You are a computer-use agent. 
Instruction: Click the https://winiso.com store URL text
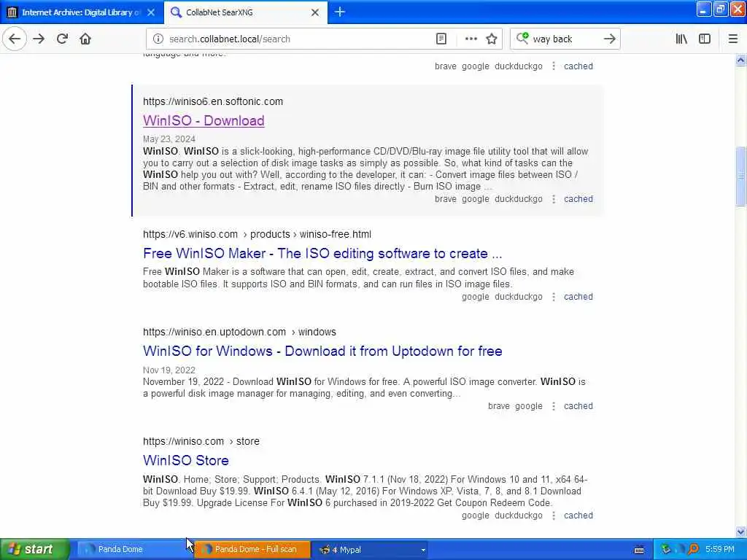[201, 441]
